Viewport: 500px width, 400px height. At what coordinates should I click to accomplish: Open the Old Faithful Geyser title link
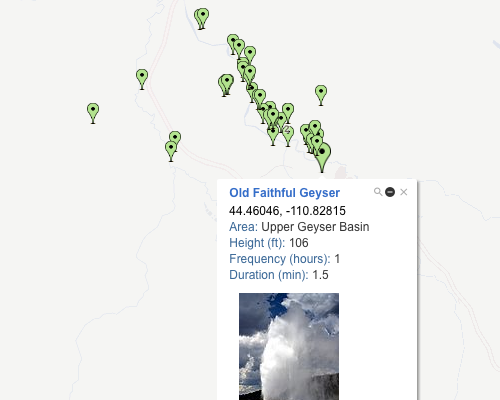284,193
